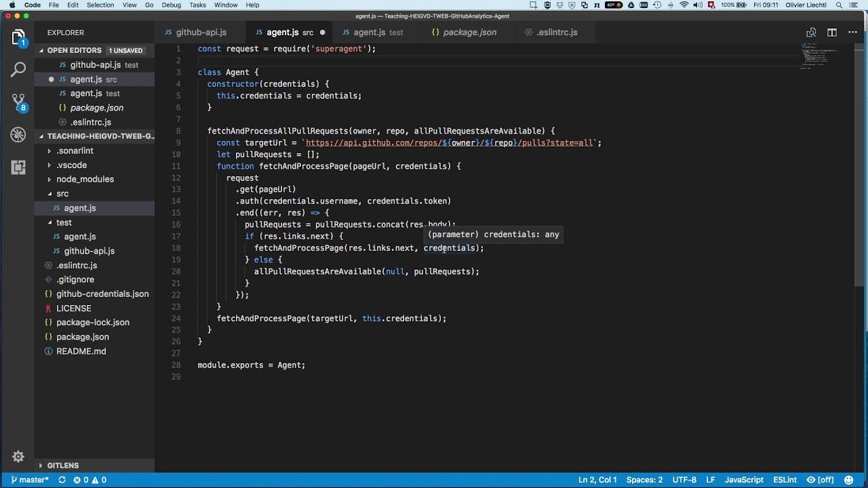Place cursor on module.exports line
Image resolution: width=868 pixels, height=488 pixels.
(251, 365)
